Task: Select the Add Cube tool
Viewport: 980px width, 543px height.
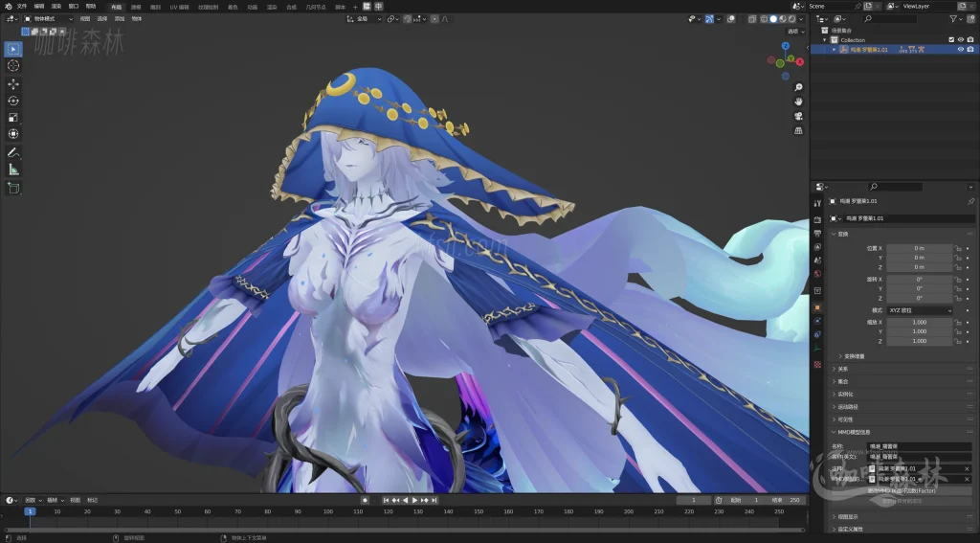Action: [x=13, y=189]
